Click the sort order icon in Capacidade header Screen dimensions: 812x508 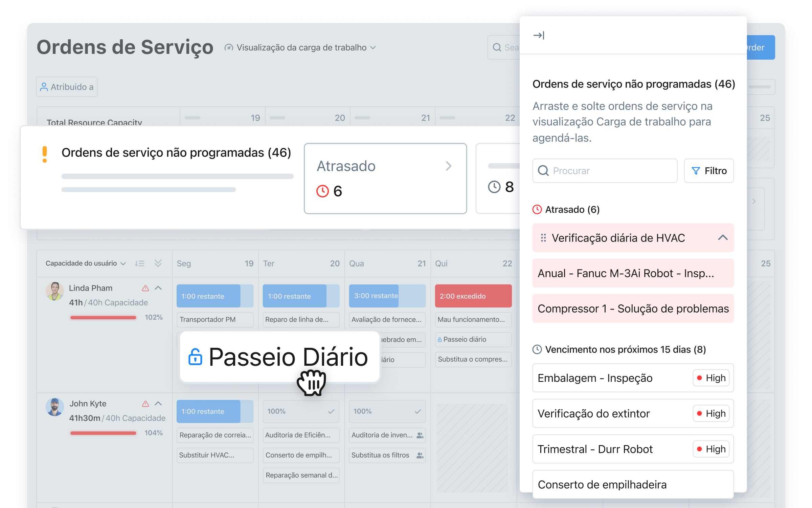[x=139, y=263]
